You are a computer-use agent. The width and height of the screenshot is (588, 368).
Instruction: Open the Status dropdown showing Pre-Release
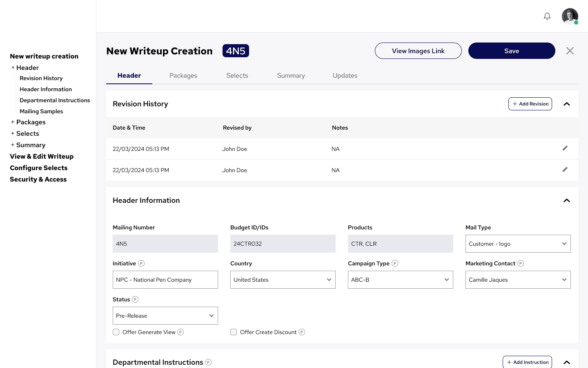pyautogui.click(x=165, y=316)
